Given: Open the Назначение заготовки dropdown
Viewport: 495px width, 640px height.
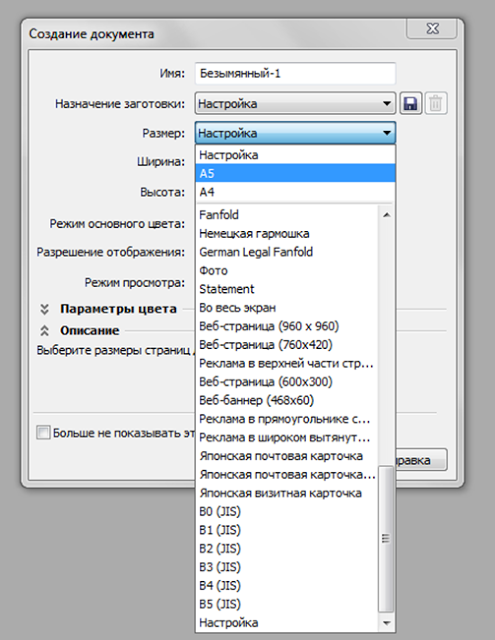Looking at the screenshot, I should point(295,103).
